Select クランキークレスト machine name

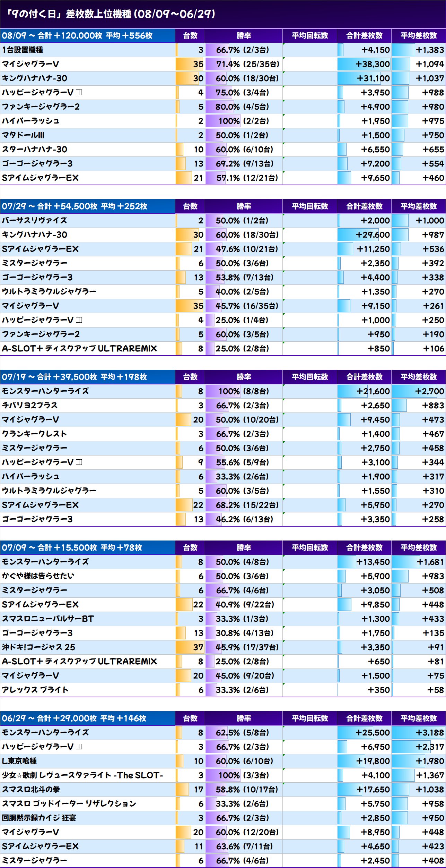click(34, 434)
